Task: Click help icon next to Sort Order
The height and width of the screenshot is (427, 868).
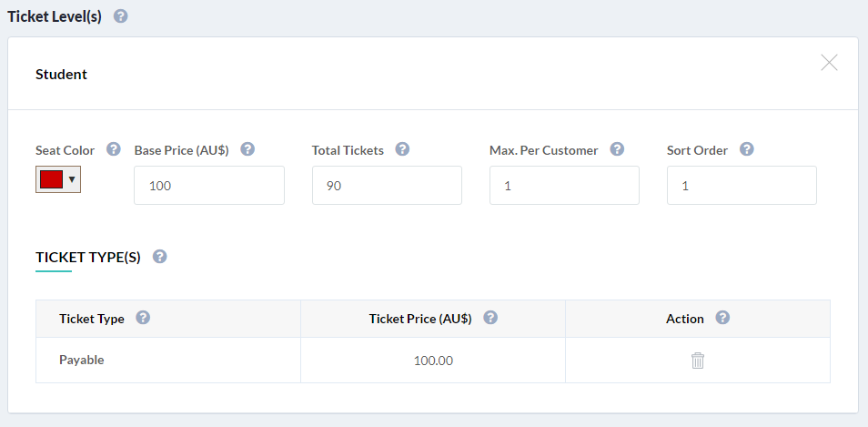Action: tap(747, 149)
